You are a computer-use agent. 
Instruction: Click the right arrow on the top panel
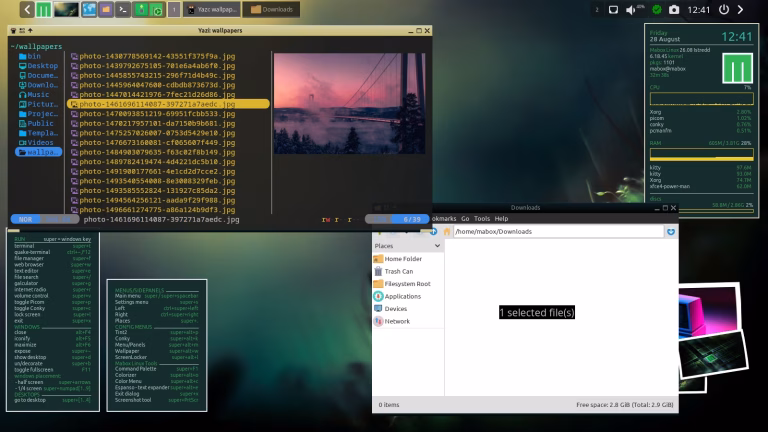(741, 9)
